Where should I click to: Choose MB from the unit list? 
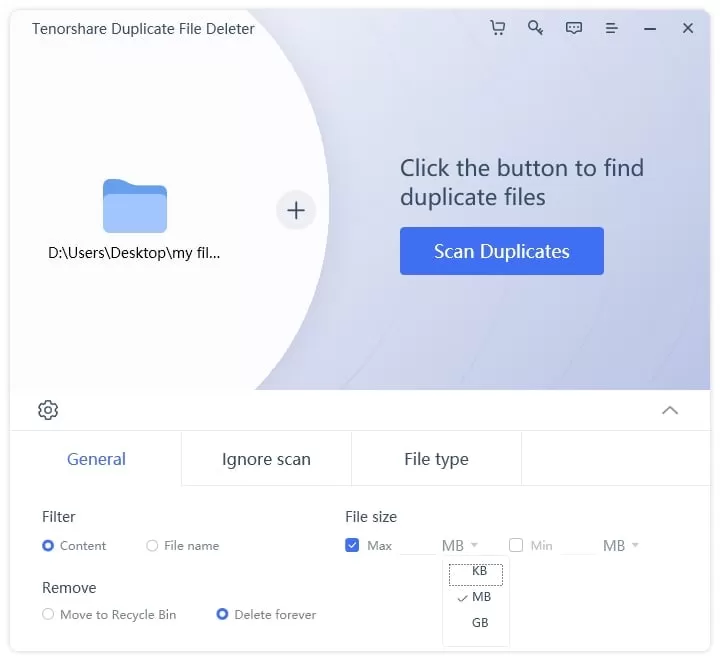point(476,597)
